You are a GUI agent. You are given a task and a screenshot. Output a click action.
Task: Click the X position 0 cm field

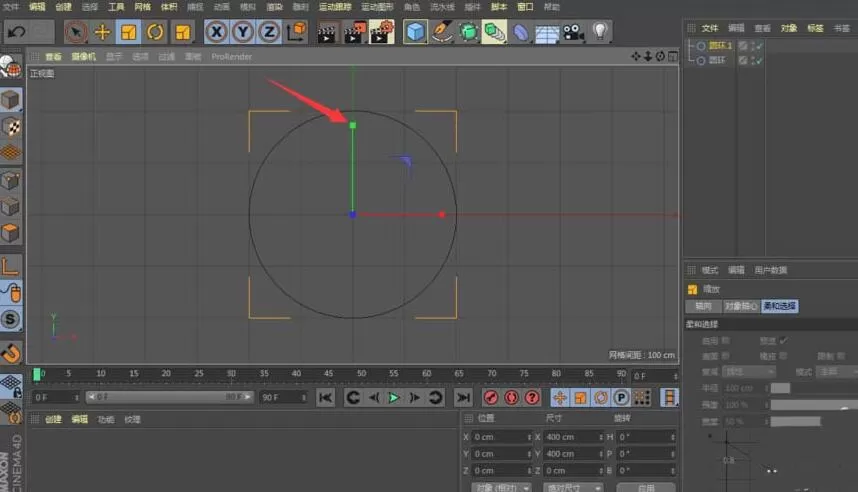(502, 437)
